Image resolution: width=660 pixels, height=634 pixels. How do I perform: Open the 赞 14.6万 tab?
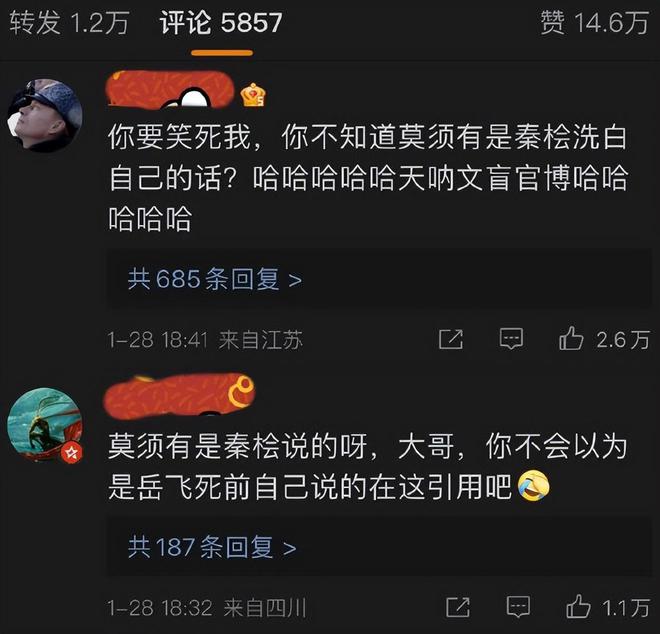(594, 23)
